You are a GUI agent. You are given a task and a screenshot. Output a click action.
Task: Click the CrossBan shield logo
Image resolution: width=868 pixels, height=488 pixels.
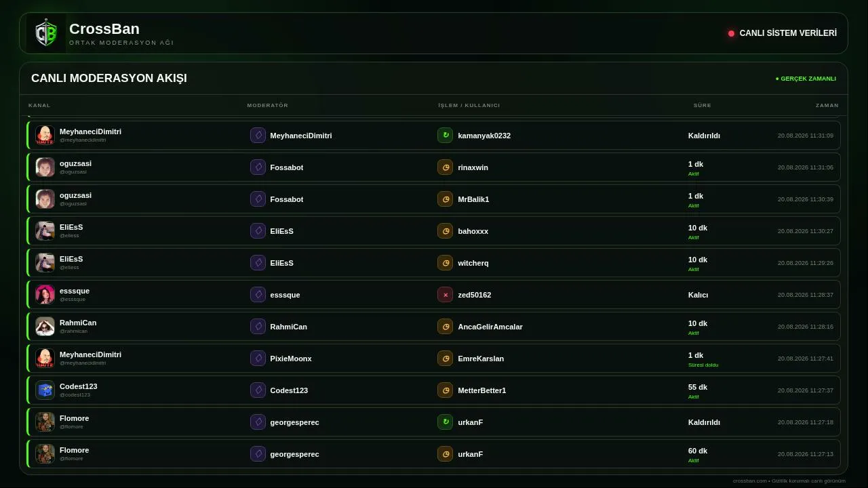[x=46, y=33]
